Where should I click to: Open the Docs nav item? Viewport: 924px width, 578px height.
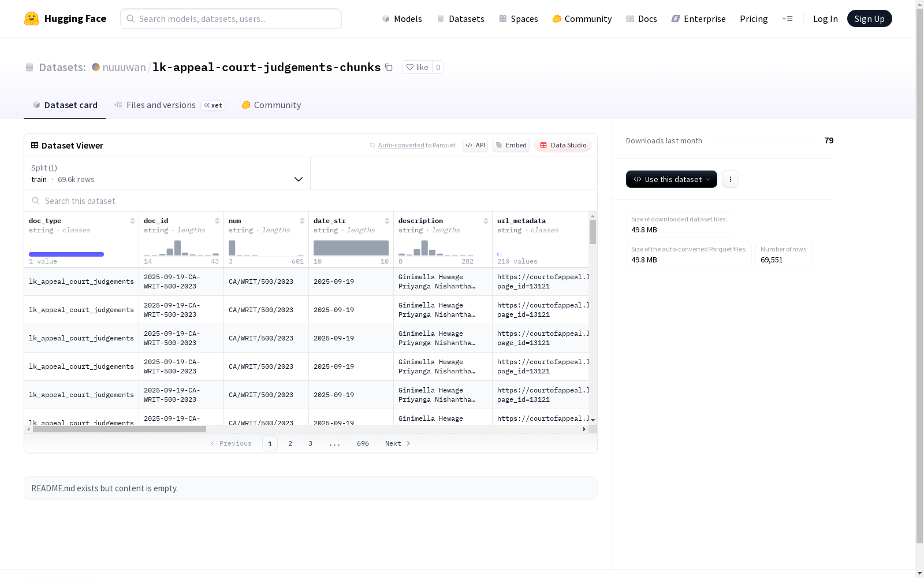point(642,18)
